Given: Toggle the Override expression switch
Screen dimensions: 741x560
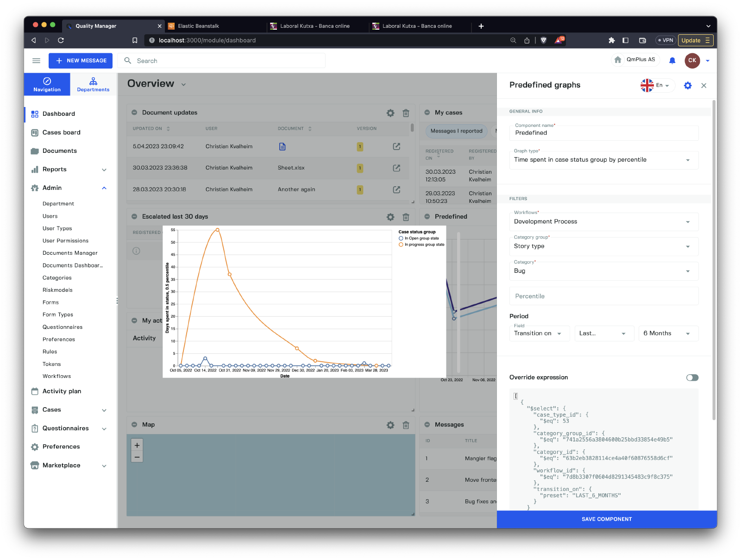Looking at the screenshot, I should [692, 378].
